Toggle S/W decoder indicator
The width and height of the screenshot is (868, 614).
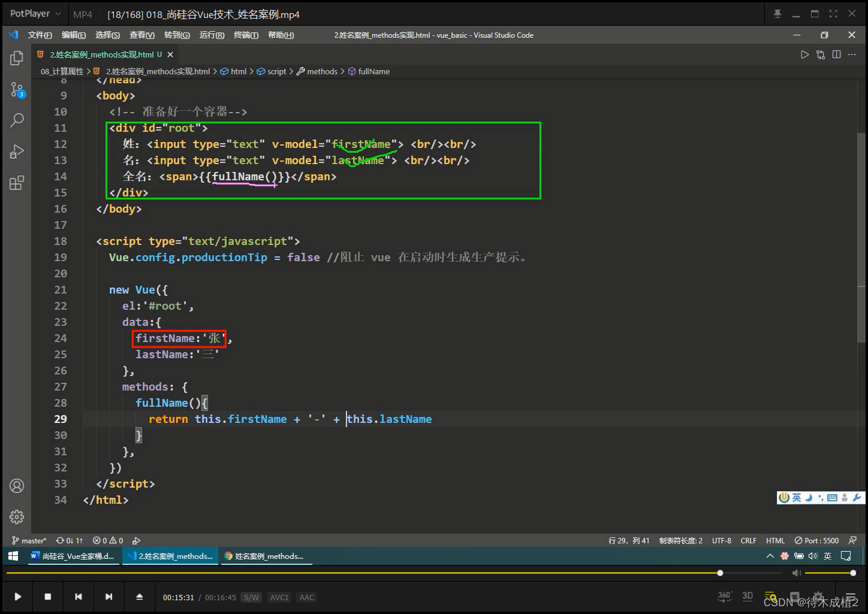coord(251,597)
